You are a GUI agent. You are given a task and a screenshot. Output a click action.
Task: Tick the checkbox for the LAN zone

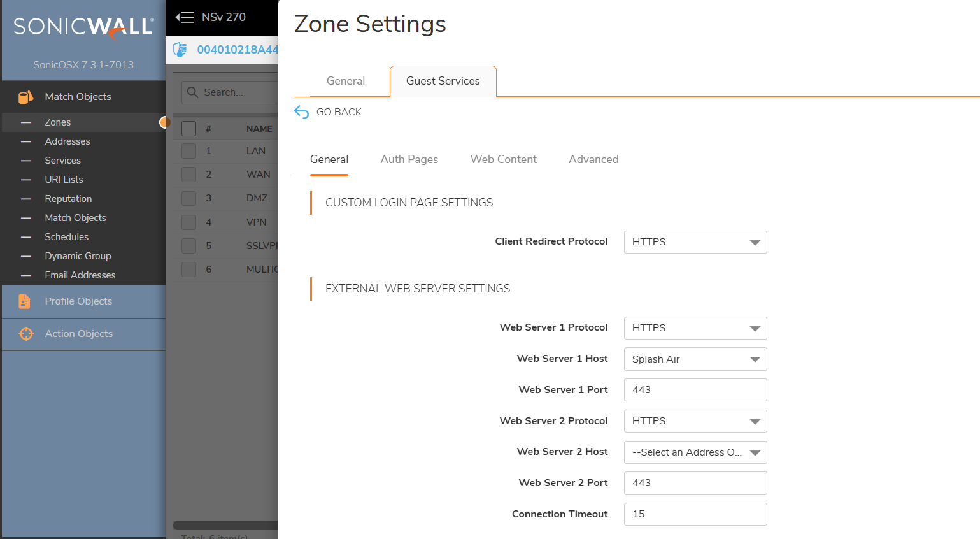pyautogui.click(x=188, y=151)
